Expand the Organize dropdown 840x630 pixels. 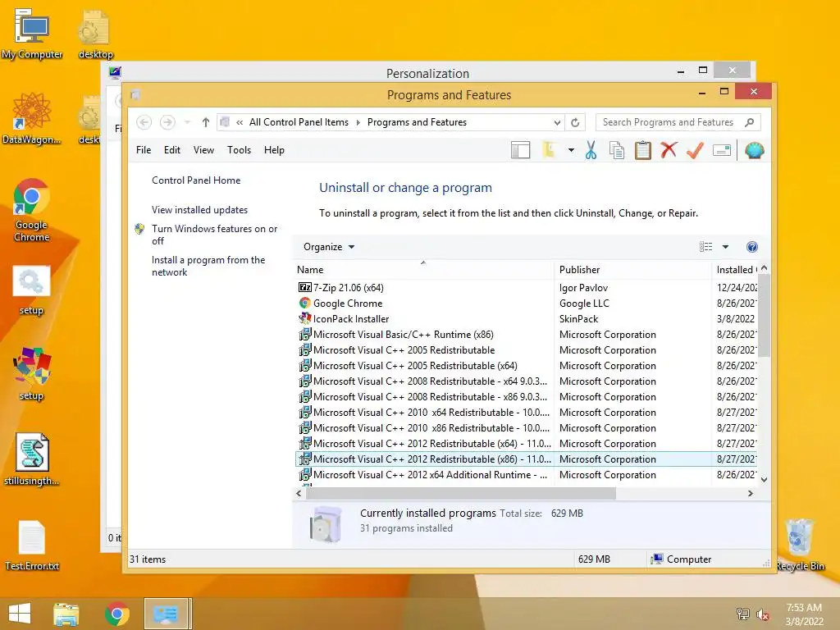[x=328, y=247]
